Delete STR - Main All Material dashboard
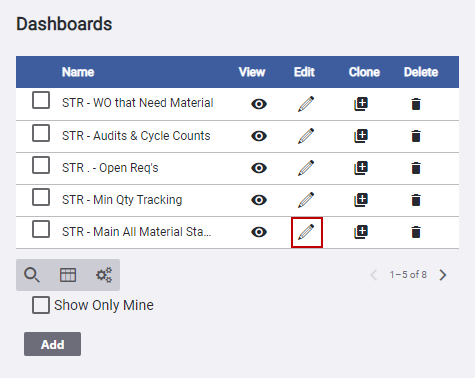The height and width of the screenshot is (378, 475). click(416, 232)
